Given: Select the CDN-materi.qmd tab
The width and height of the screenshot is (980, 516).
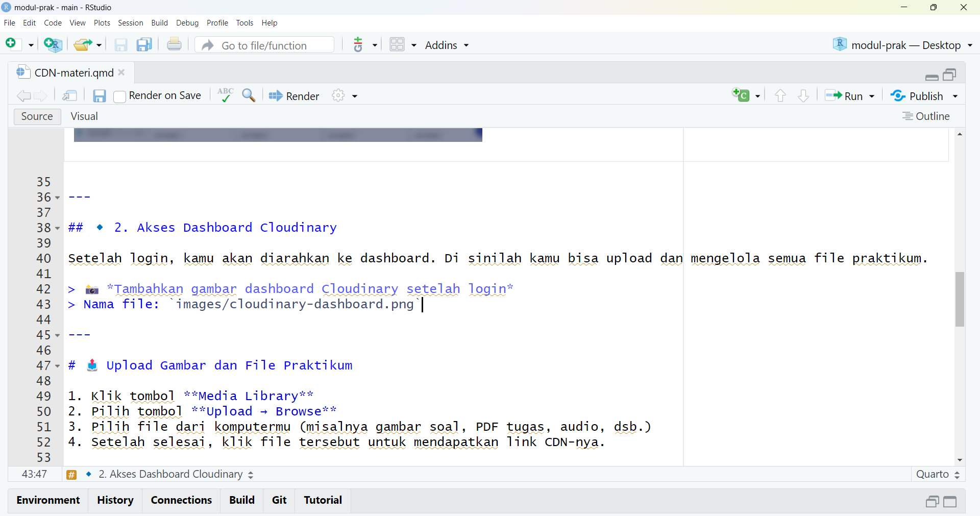Looking at the screenshot, I should pyautogui.click(x=73, y=72).
